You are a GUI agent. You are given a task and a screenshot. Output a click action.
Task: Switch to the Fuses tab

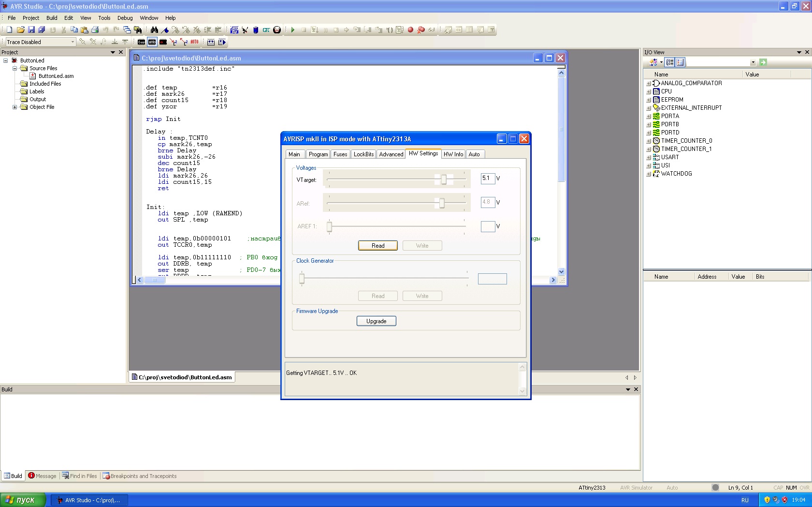340,154
